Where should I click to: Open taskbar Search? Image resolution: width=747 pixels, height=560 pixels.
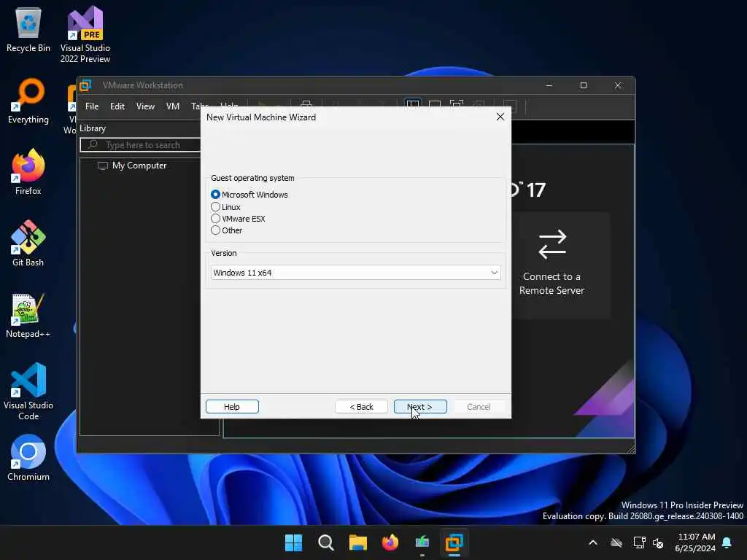tap(326, 542)
